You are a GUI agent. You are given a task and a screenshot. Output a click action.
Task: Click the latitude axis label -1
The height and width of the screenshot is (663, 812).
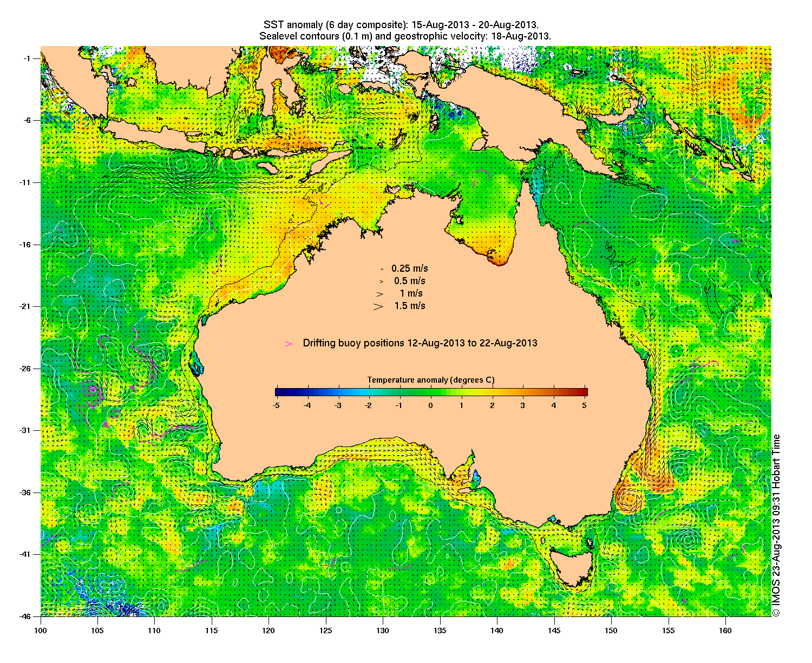tap(28, 58)
